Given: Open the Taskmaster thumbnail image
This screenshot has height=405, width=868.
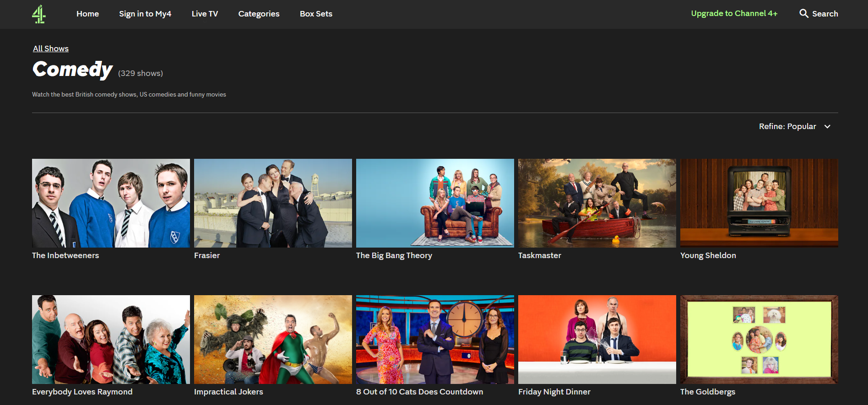Looking at the screenshot, I should point(597,203).
